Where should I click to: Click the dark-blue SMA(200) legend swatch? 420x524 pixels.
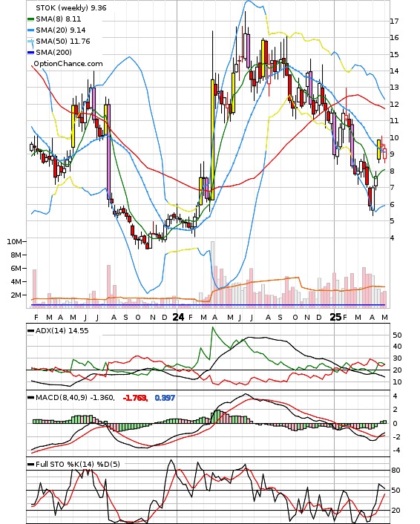coord(30,52)
